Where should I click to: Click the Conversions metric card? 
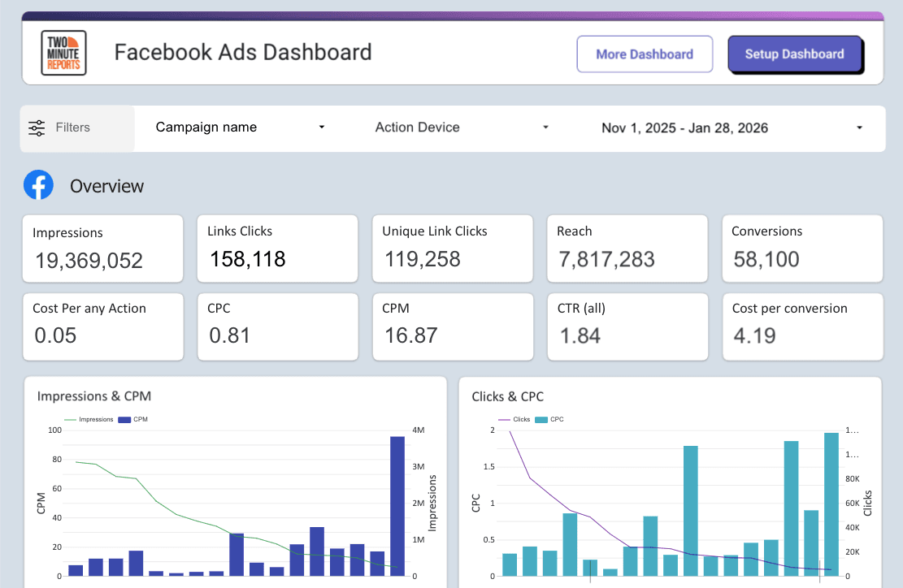point(802,249)
